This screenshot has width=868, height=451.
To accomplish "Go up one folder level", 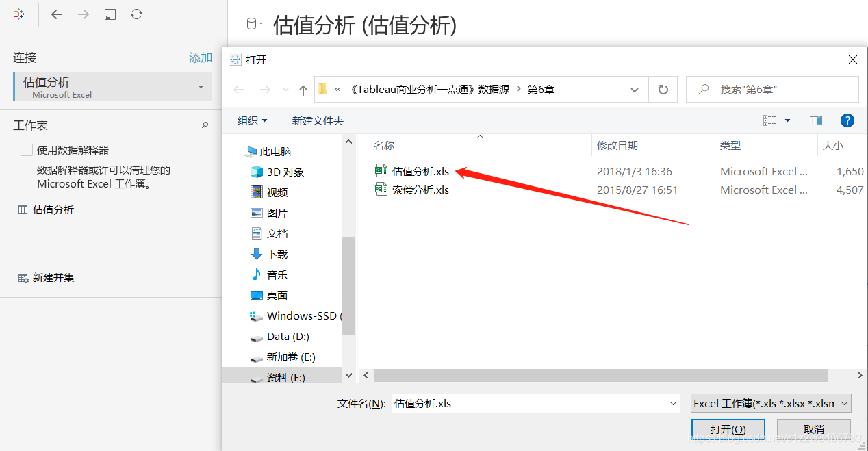I will tap(303, 90).
